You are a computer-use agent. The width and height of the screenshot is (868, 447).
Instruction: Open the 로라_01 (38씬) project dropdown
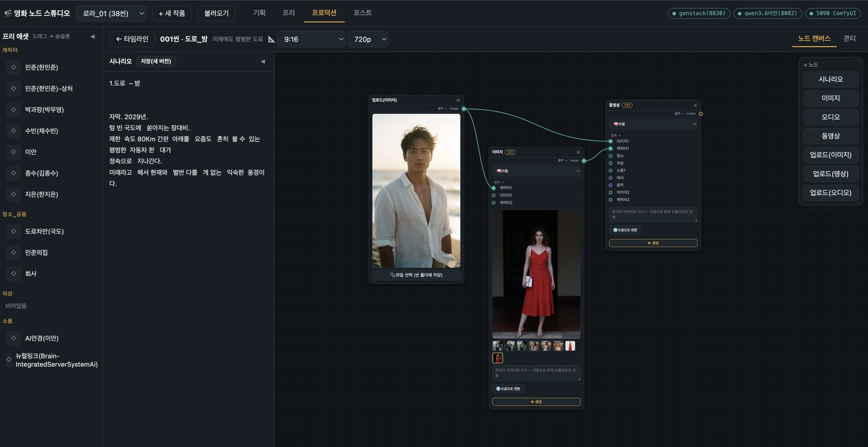[x=111, y=13]
